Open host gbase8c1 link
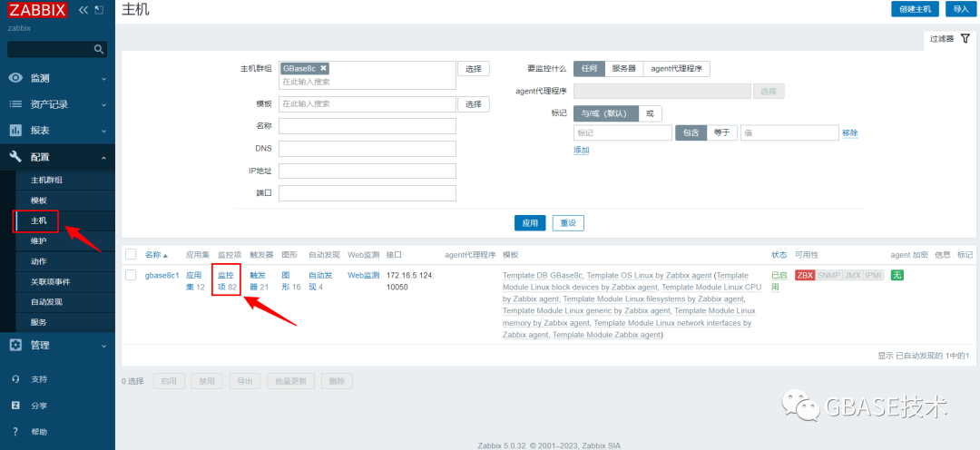This screenshot has width=980, height=450. click(162, 275)
